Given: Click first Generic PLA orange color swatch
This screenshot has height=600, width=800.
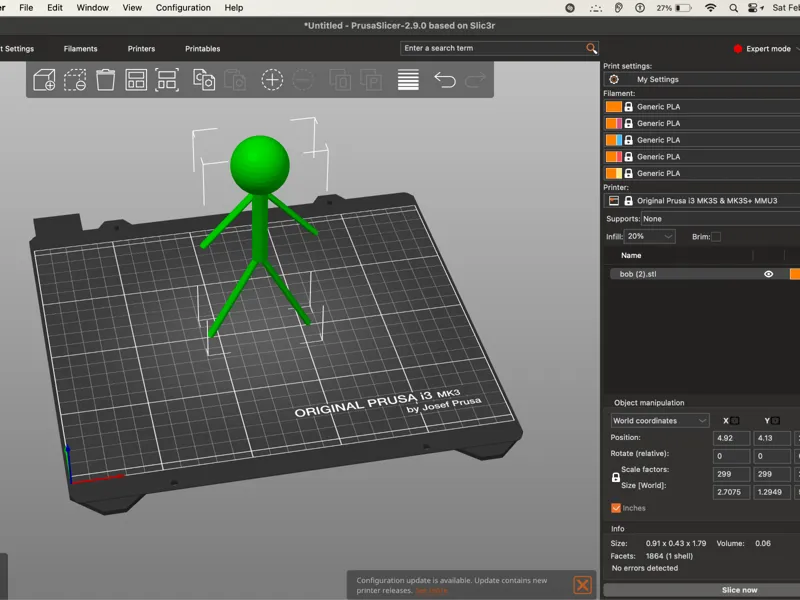Looking at the screenshot, I should pyautogui.click(x=613, y=107).
